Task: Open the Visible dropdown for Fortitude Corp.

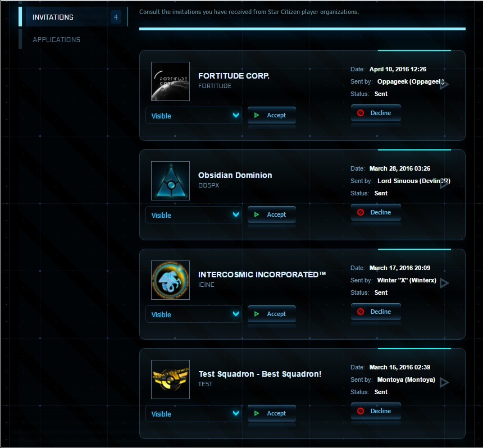Action: click(194, 116)
